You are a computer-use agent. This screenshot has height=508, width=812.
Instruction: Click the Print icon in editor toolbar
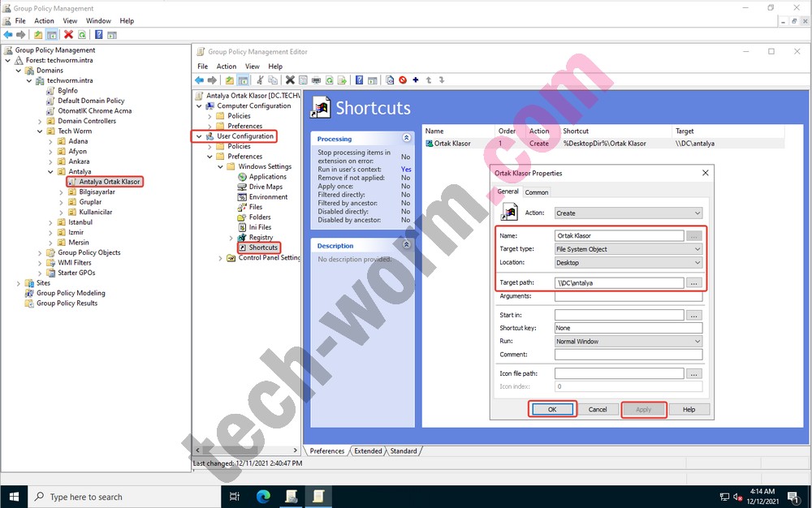point(316,80)
